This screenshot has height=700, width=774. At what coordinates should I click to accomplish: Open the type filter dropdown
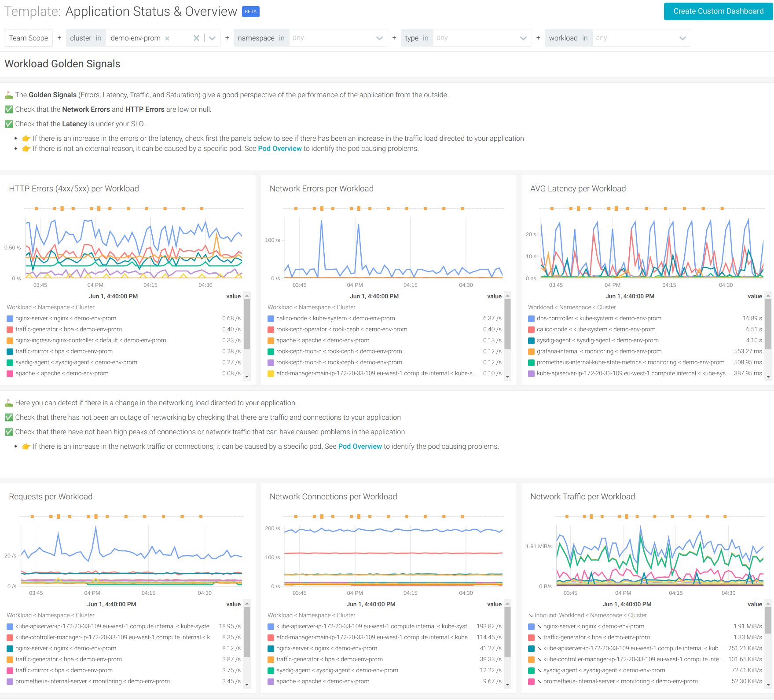tap(523, 38)
